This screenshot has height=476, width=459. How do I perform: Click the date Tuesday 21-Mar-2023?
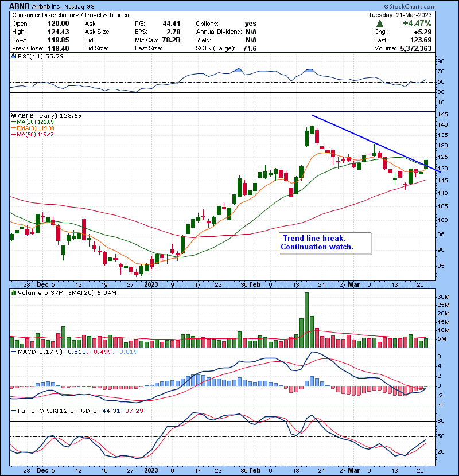coord(400,15)
